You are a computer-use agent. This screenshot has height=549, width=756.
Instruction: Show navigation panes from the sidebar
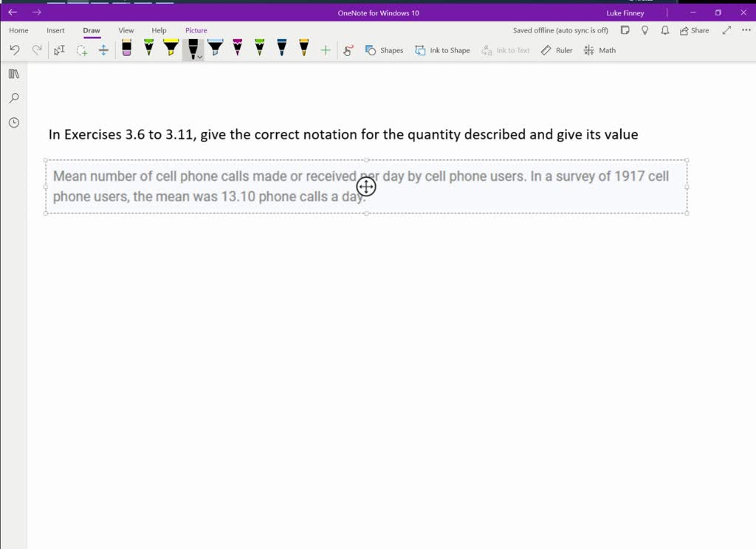pos(13,74)
